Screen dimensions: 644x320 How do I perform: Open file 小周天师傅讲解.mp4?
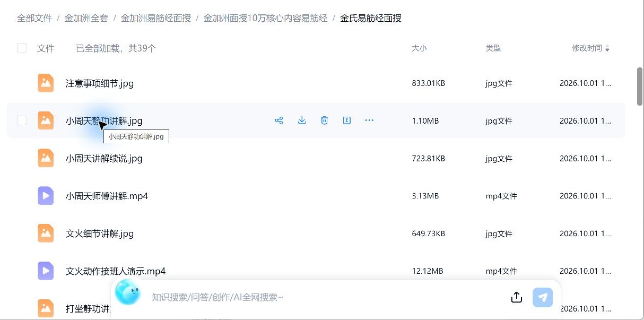tap(107, 196)
